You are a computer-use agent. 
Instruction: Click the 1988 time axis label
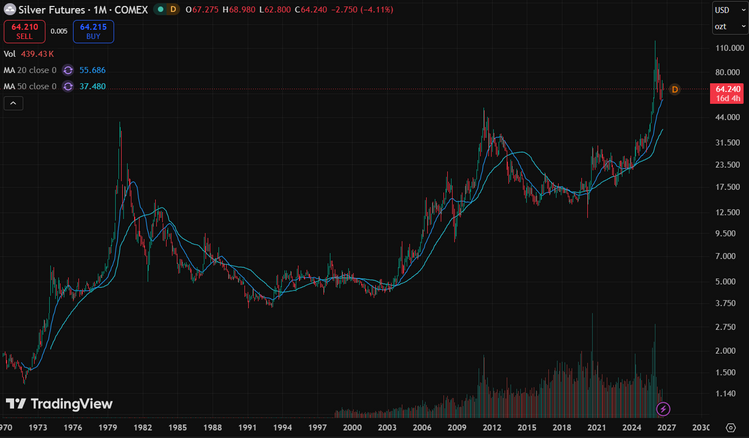tap(212, 428)
